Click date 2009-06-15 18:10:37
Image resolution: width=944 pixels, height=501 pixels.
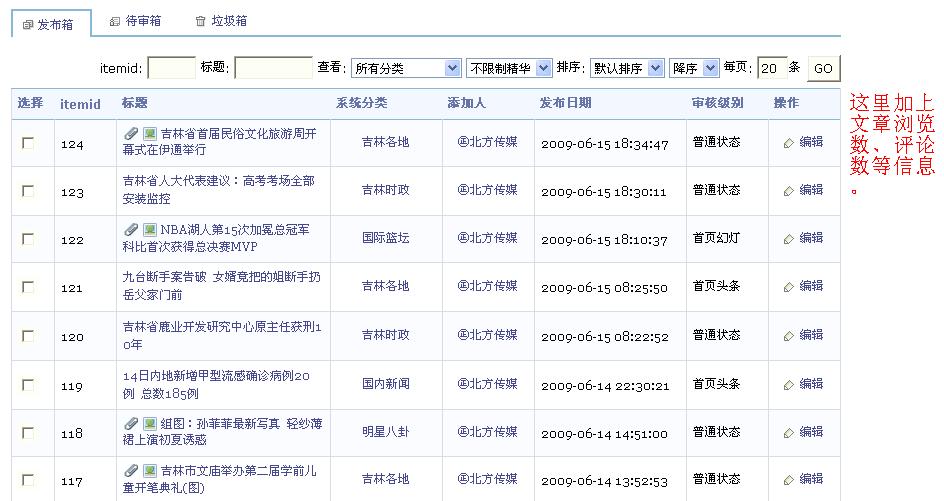click(604, 240)
